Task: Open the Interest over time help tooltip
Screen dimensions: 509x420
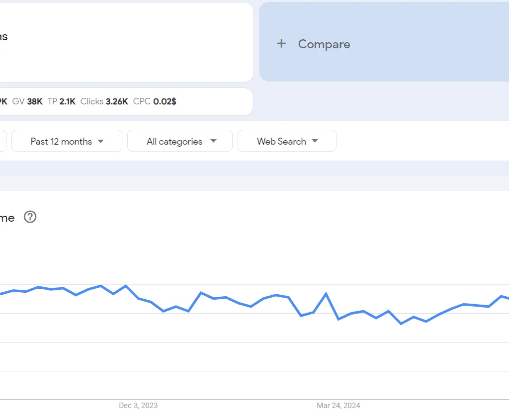Action: click(30, 217)
